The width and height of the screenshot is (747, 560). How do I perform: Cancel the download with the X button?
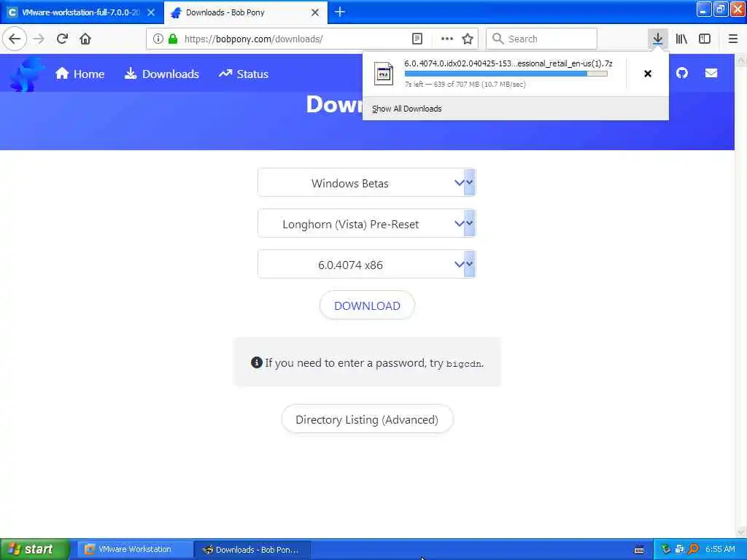pos(648,74)
